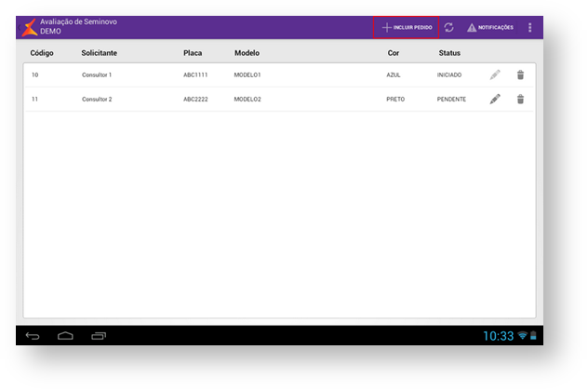Click plate ABC1111
Image resolution: width=588 pixels, height=390 pixels.
pos(195,75)
